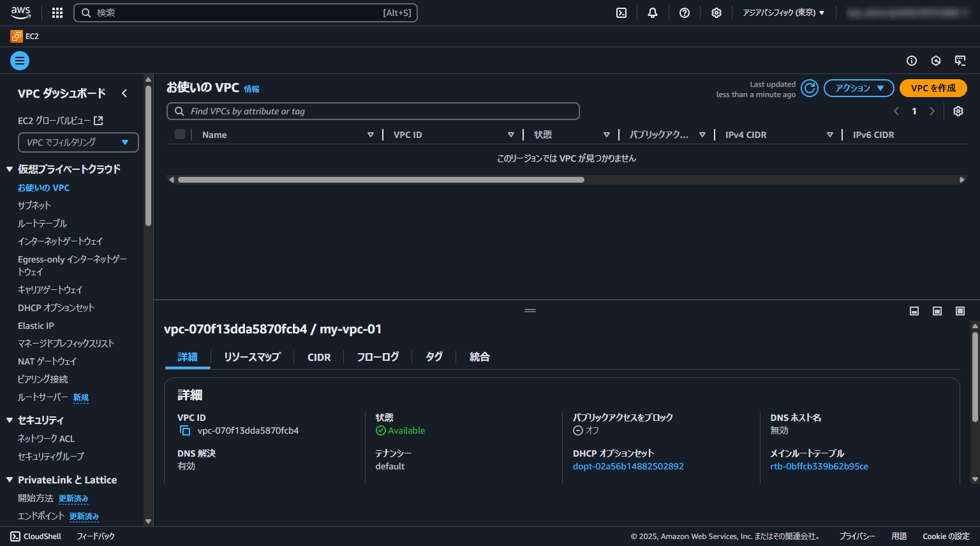This screenshot has width=980, height=546.
Task: Open the 情報 link beside お使いの VPC
Action: [251, 89]
